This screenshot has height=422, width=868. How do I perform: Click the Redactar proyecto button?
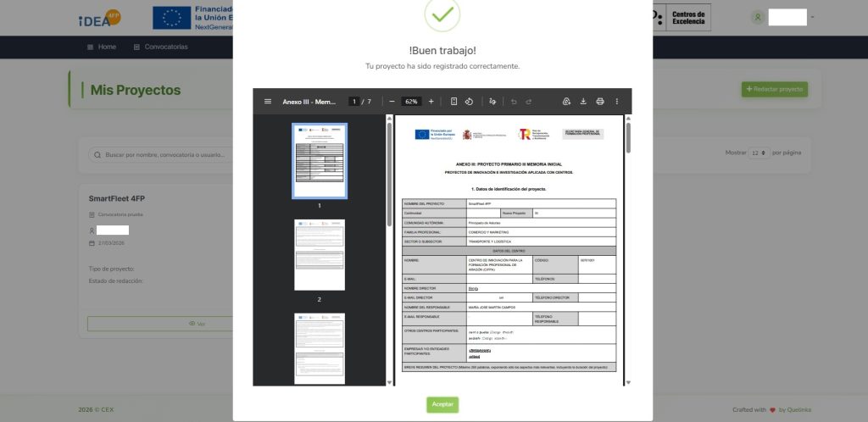click(x=774, y=89)
